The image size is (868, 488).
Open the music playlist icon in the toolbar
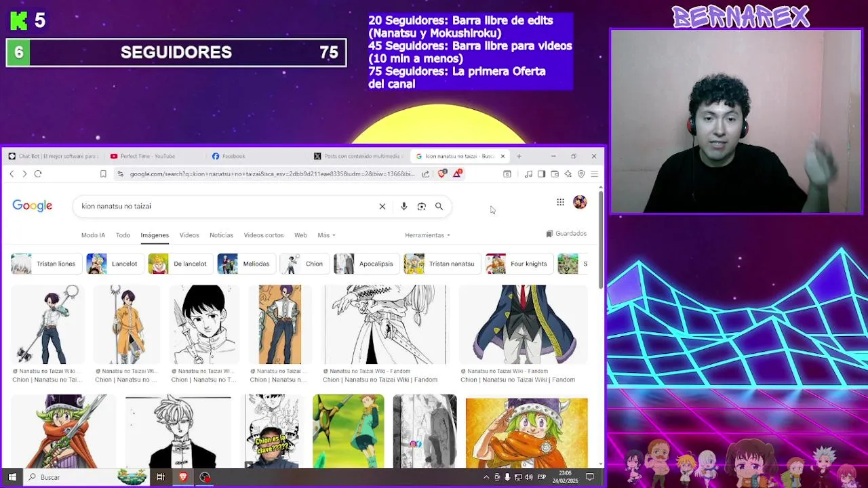pyautogui.click(x=528, y=174)
